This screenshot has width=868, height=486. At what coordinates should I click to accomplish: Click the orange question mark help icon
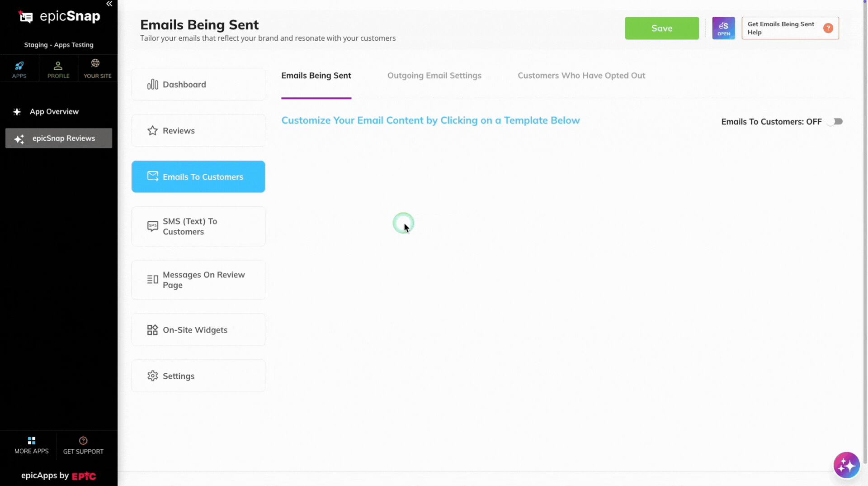point(828,28)
